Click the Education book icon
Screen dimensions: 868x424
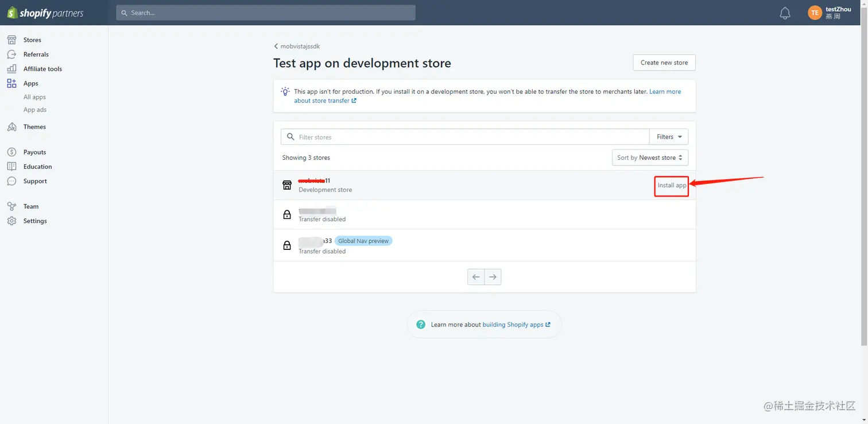tap(11, 167)
